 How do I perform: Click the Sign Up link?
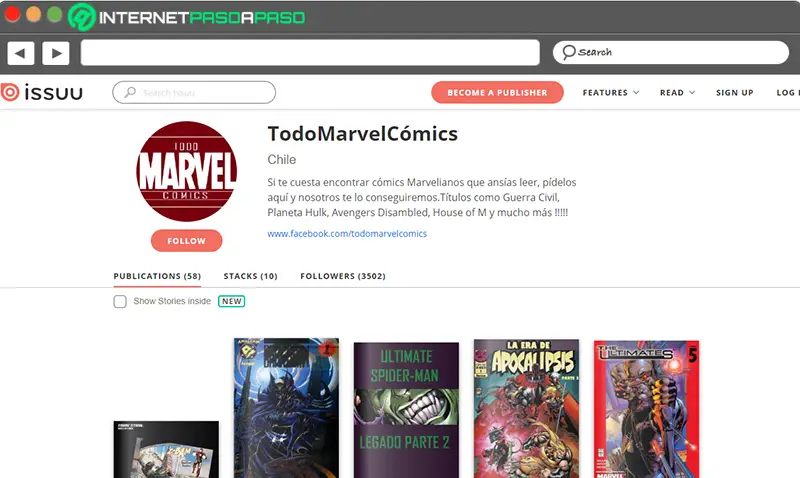pyautogui.click(x=735, y=92)
